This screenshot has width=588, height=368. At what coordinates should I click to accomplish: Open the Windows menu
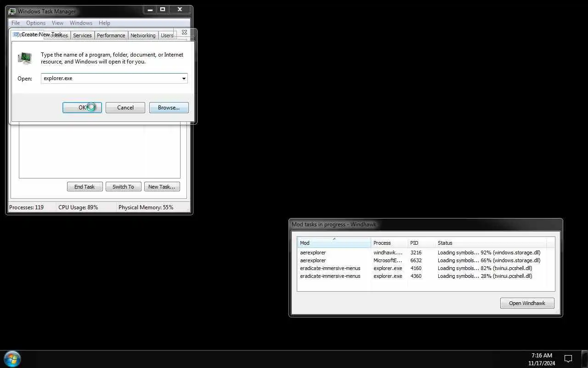click(x=81, y=23)
